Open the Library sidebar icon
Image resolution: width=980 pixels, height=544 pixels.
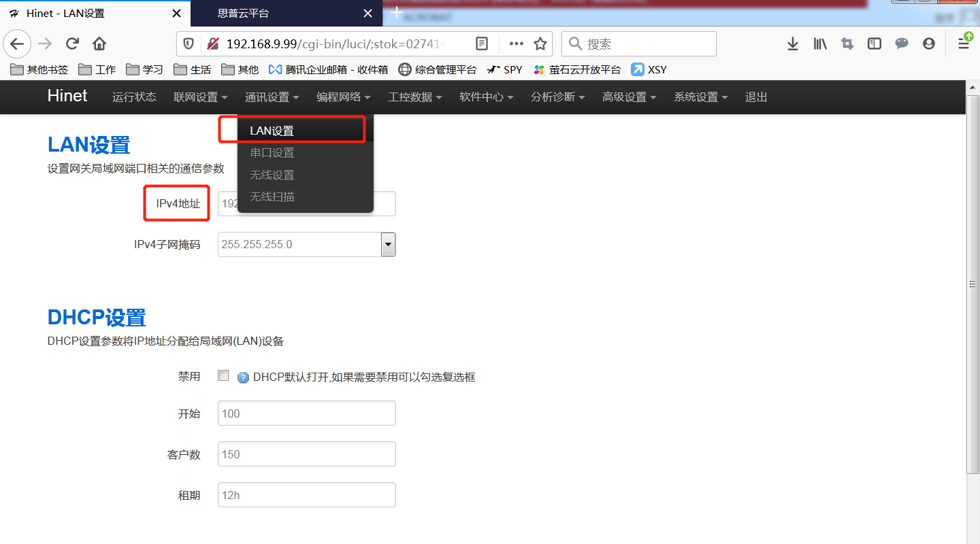819,43
